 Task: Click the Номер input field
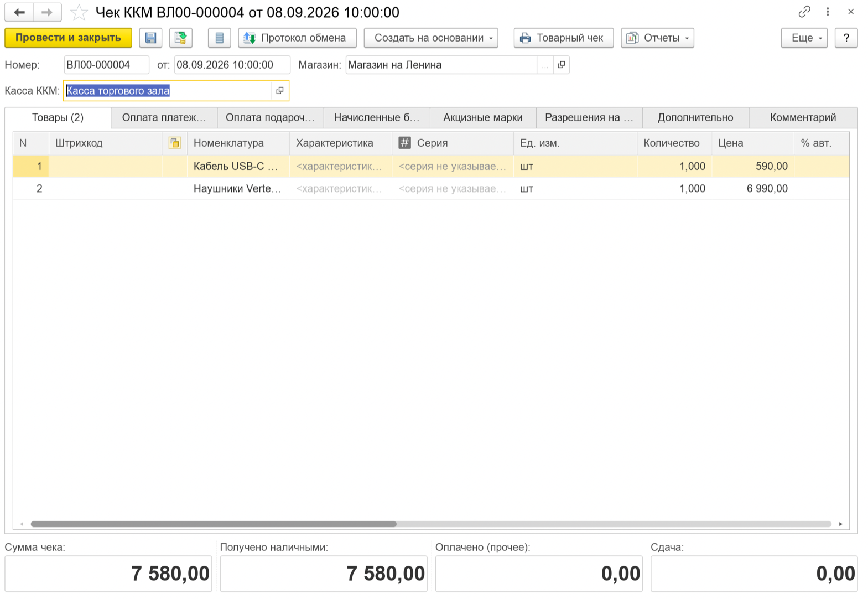[106, 65]
